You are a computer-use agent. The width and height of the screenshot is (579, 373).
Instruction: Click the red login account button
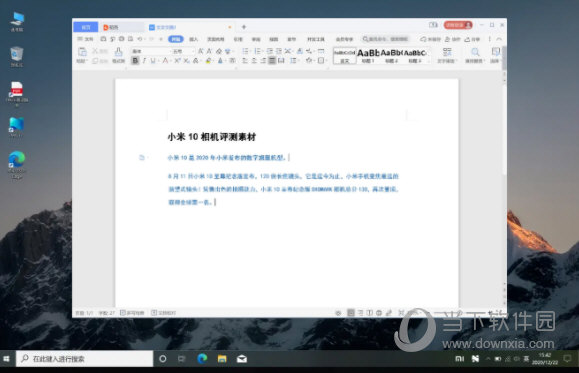[x=458, y=25]
